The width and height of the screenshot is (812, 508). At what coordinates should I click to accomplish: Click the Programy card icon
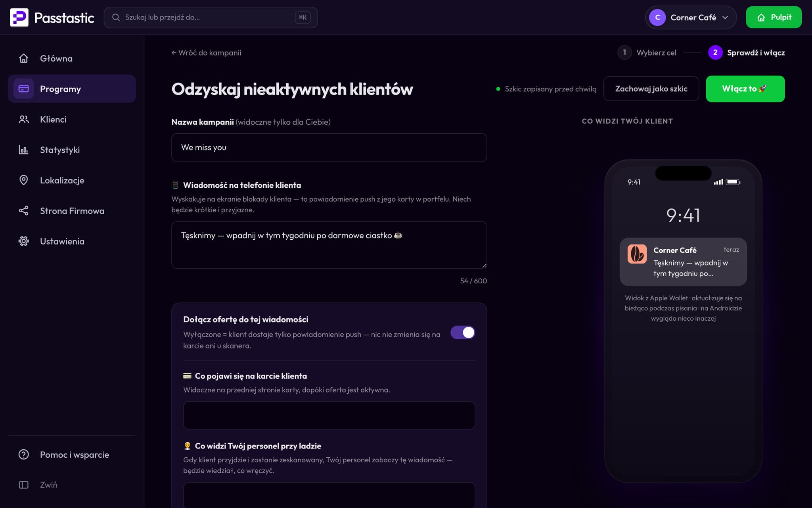tap(24, 89)
